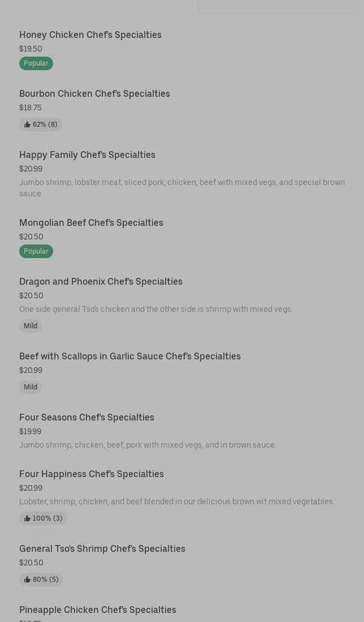Click Happy Family jumbo shrimp description text
Screen dimensions: 364x622
[181, 188]
